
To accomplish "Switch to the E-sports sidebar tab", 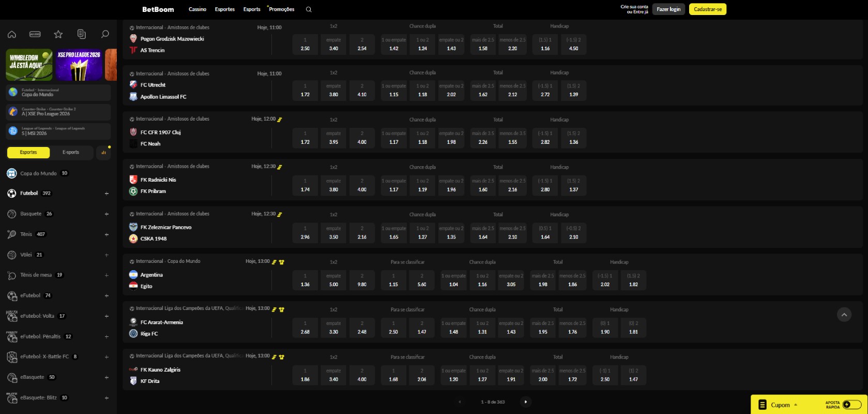I will [x=71, y=152].
